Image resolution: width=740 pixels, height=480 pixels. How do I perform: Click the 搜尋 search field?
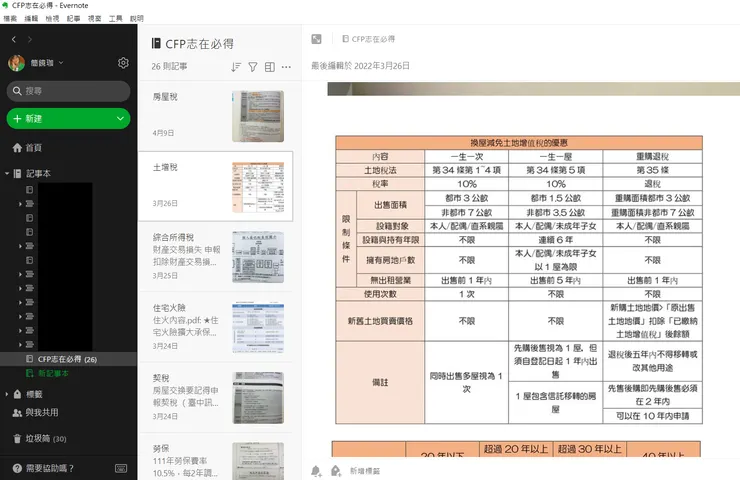click(68, 91)
